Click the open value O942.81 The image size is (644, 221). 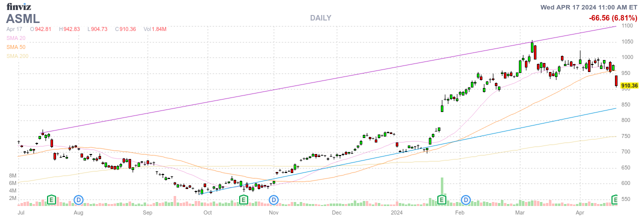coord(41,29)
